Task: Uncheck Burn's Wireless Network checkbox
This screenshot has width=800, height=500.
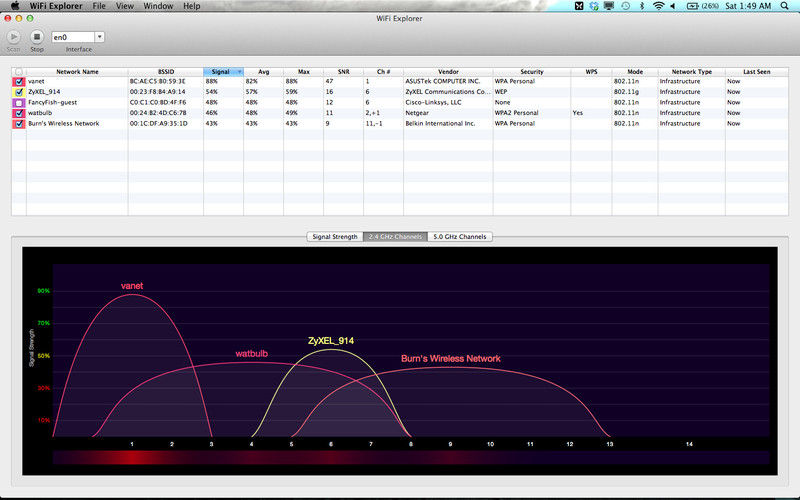Action: (x=19, y=123)
